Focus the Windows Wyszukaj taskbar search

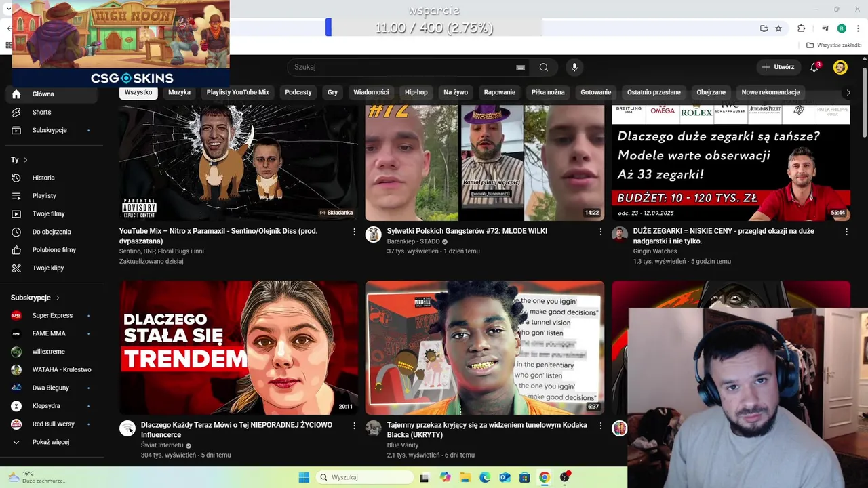[365, 477]
